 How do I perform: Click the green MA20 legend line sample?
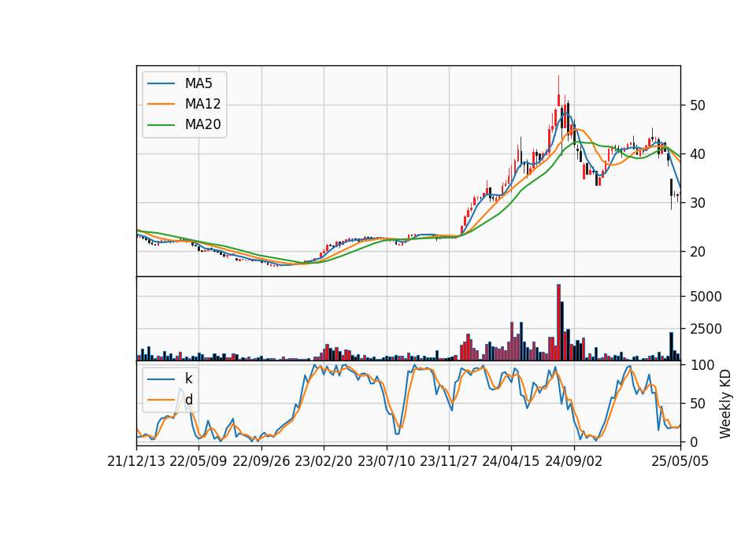(161, 124)
